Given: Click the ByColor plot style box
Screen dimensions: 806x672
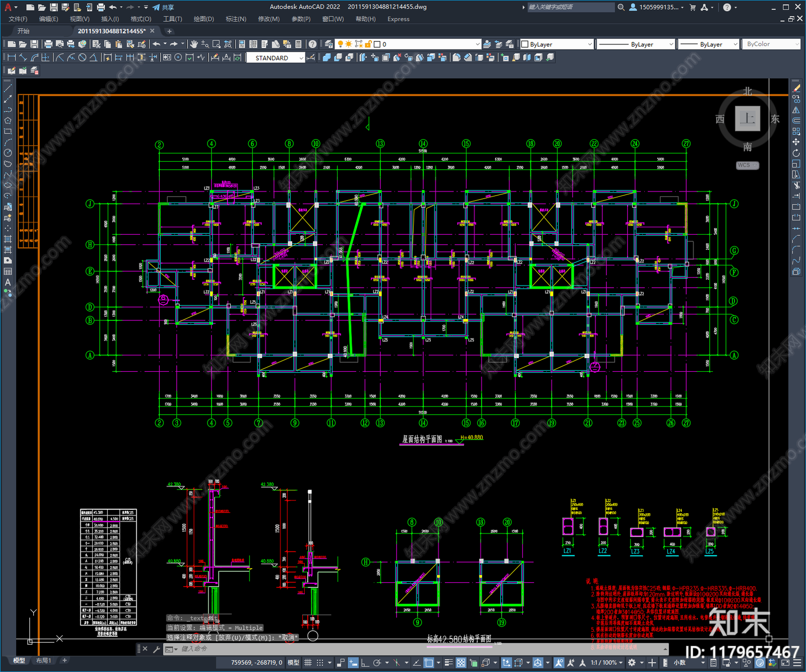Looking at the screenshot, I should pos(771,44).
